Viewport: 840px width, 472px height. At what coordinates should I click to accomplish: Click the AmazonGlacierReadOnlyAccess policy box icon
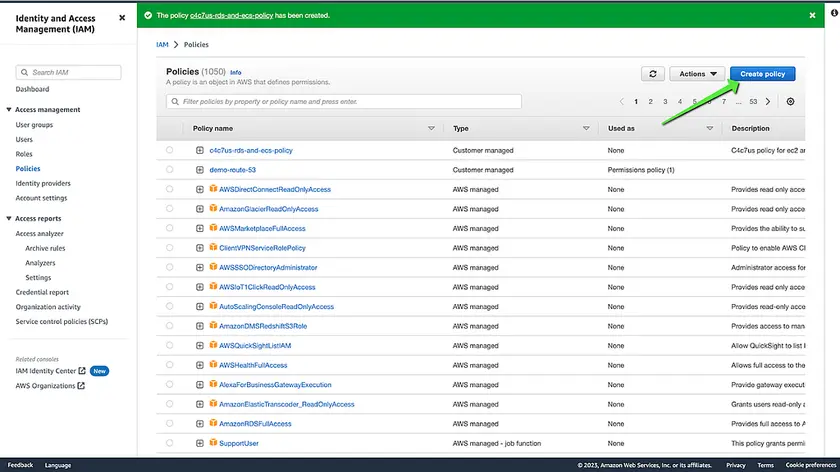pos(213,208)
